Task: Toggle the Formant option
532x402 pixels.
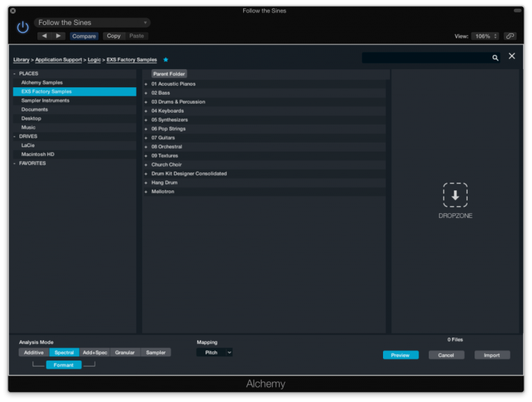Action: pos(64,365)
